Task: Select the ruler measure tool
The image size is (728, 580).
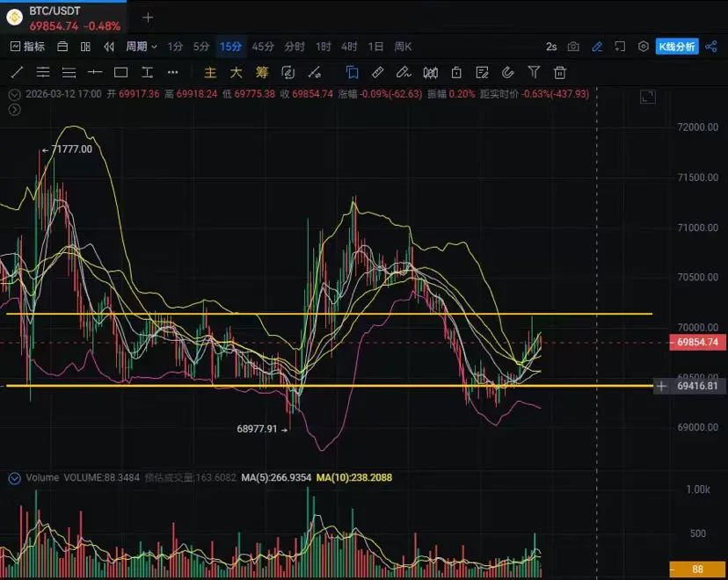Action: tap(378, 72)
